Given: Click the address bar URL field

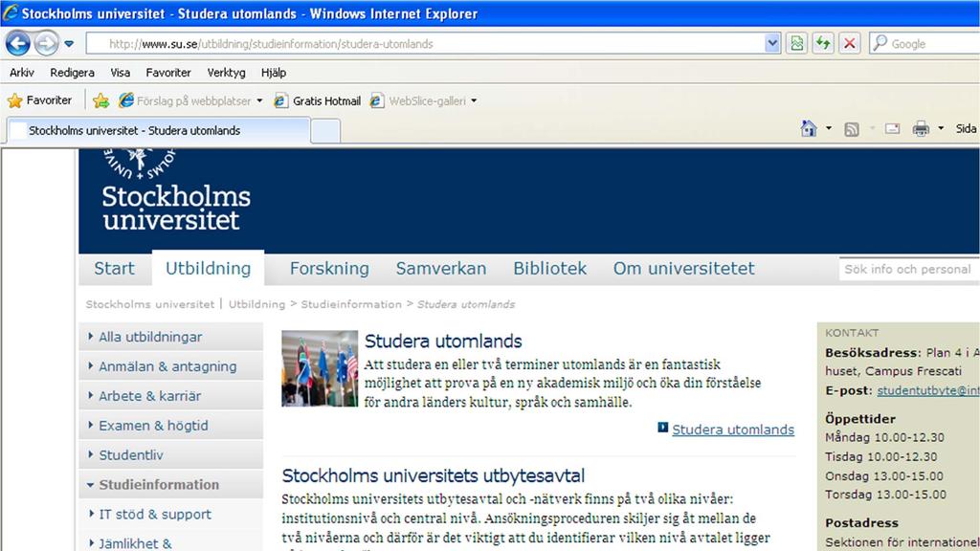Looking at the screenshot, I should tap(425, 44).
